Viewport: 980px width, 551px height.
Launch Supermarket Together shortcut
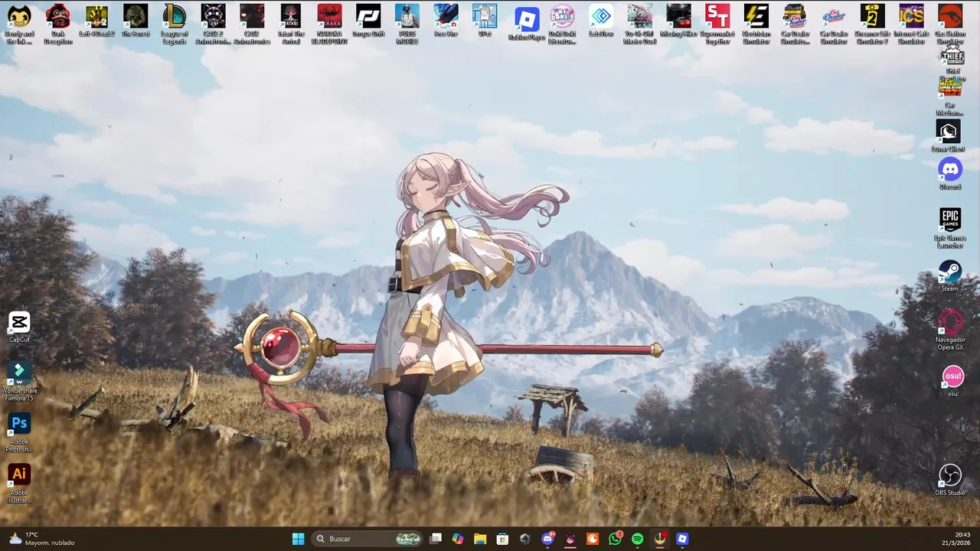[717, 24]
